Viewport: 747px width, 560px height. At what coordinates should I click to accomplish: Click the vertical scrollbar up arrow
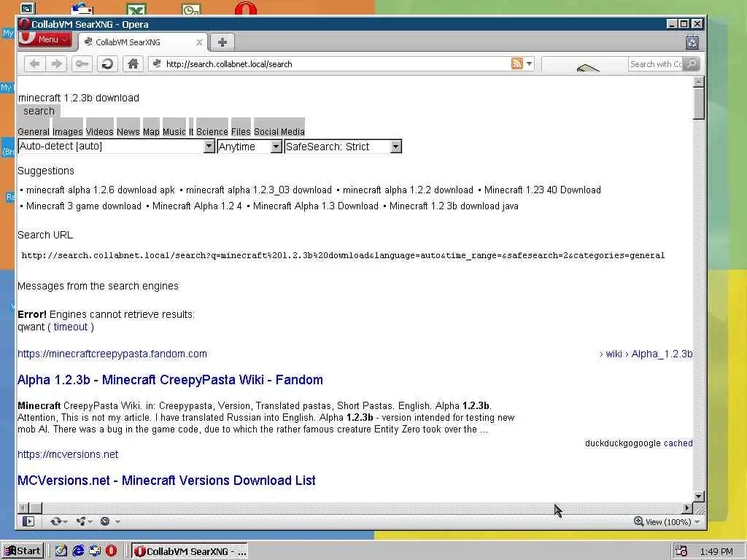698,82
